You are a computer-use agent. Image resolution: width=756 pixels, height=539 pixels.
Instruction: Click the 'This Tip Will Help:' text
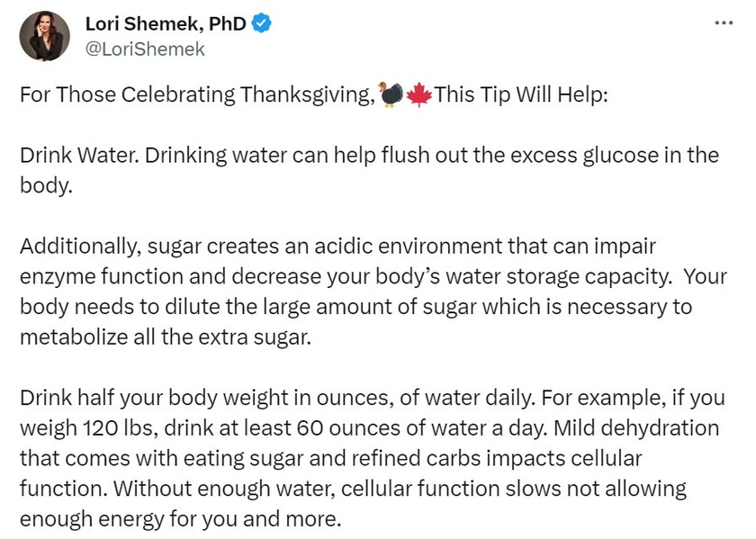(x=521, y=94)
